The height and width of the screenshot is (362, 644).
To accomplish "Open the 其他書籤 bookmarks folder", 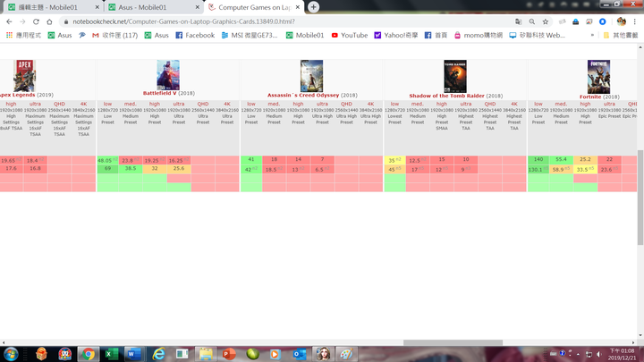I will point(620,35).
